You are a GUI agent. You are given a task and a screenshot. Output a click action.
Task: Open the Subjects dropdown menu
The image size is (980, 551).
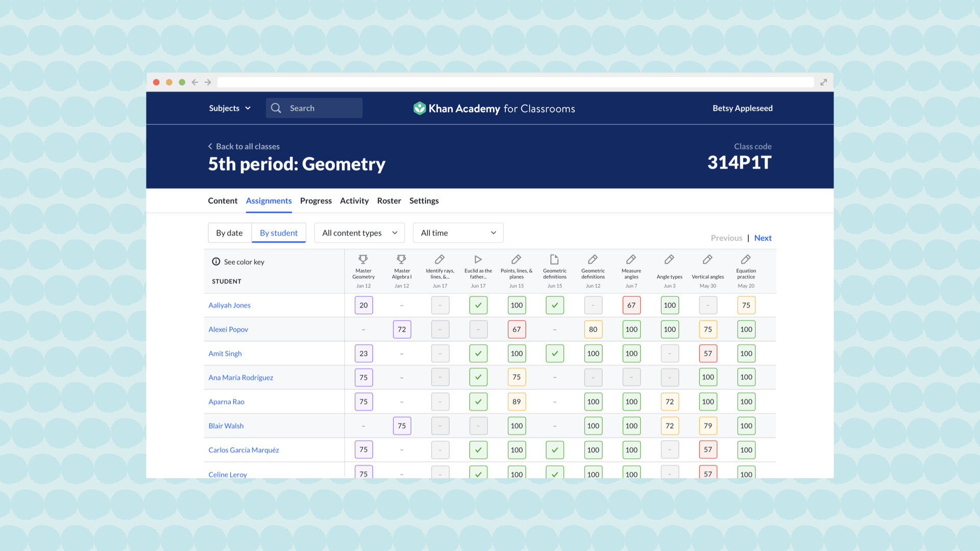230,108
